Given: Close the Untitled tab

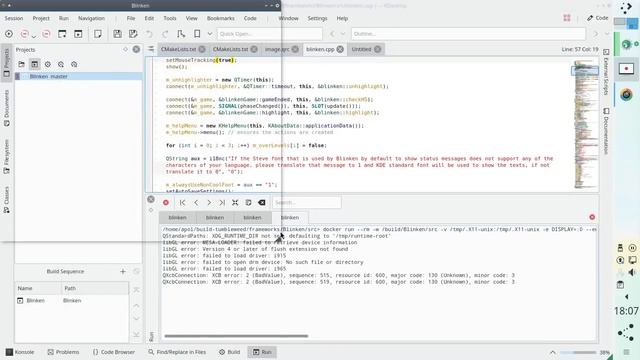Looking at the screenshot, I should 378,49.
